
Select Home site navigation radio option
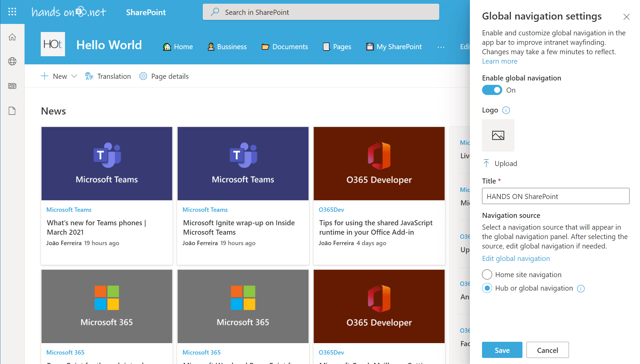(487, 274)
